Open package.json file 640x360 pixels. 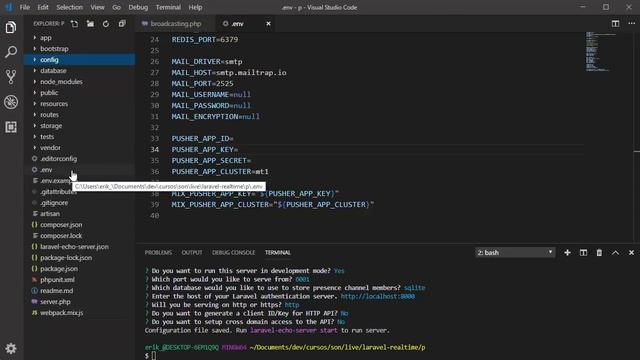pos(80,269)
